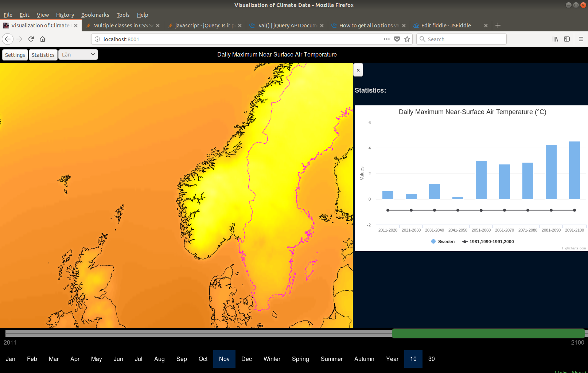Screen dimensions: 588x373
Task: Click the green timeline slider handle
Action: pyautogui.click(x=488, y=333)
